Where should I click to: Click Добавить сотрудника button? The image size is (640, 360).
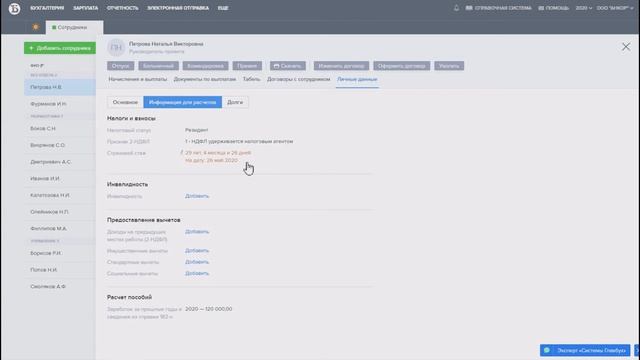(60, 48)
